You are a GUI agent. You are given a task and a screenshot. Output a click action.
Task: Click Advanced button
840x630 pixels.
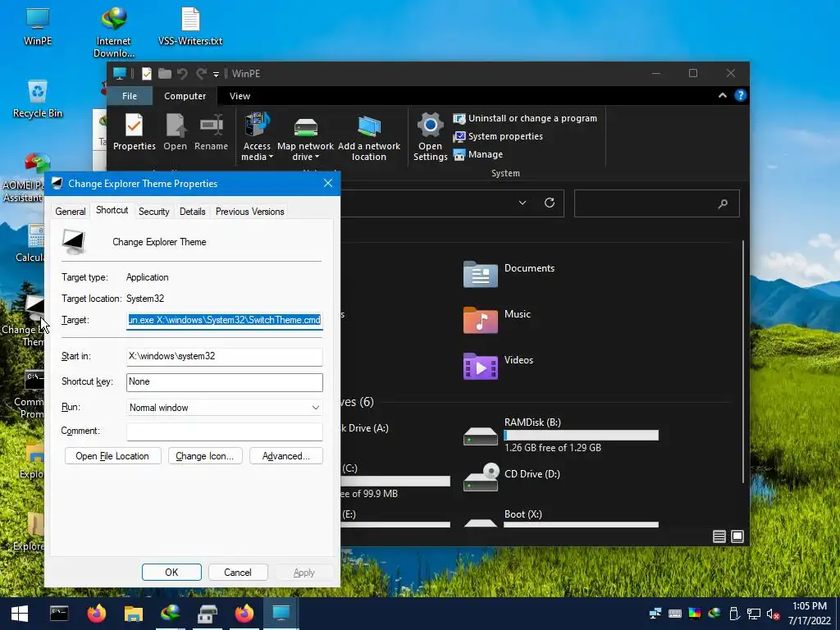click(286, 456)
